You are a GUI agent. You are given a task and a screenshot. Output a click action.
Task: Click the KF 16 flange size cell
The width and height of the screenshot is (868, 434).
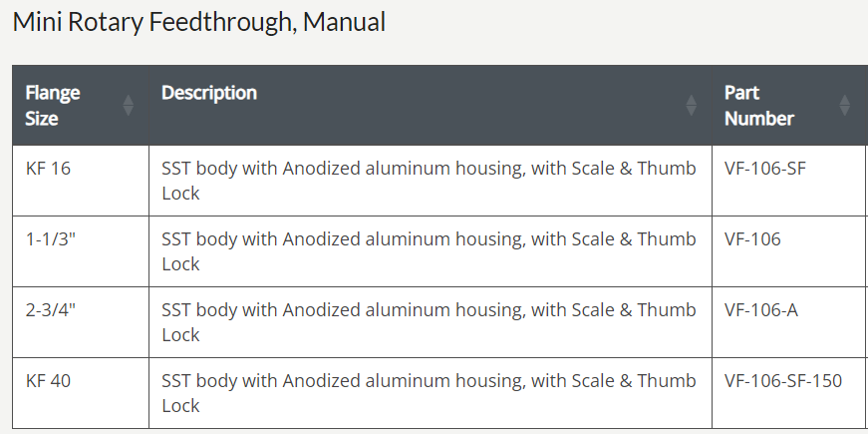click(x=81, y=181)
